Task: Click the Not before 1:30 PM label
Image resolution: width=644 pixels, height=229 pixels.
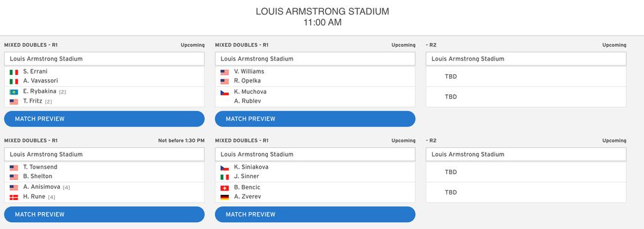Action: click(x=181, y=140)
